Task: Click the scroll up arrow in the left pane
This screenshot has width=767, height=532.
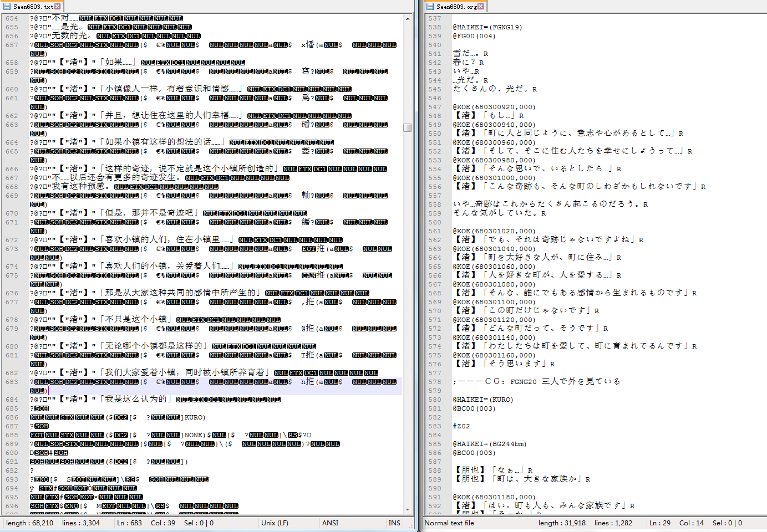Action: point(408,19)
